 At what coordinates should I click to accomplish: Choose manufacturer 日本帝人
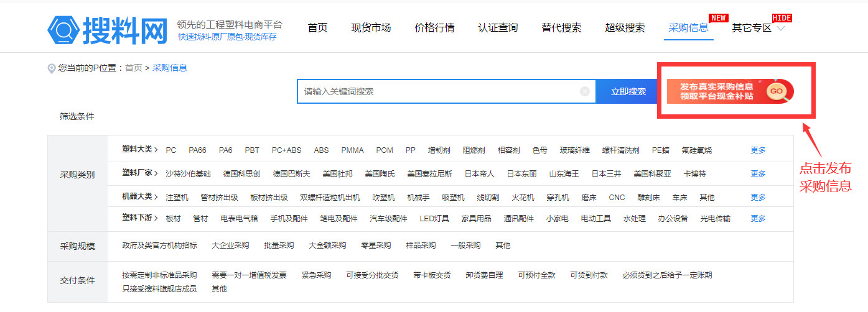point(479,173)
